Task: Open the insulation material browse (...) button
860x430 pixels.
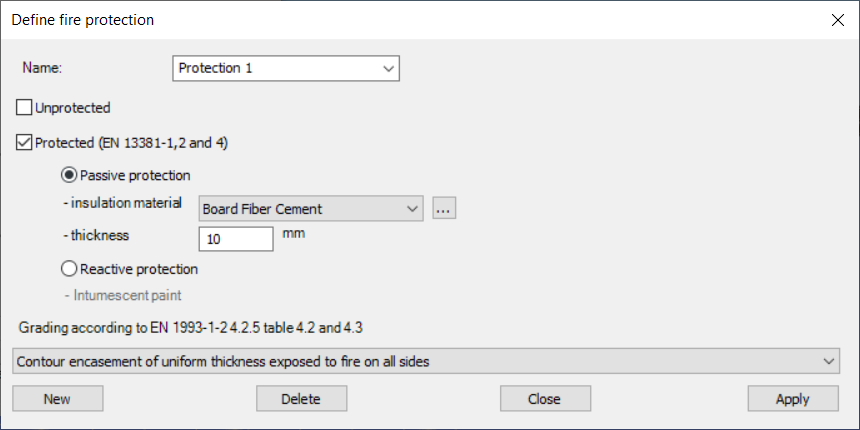Action: click(444, 208)
